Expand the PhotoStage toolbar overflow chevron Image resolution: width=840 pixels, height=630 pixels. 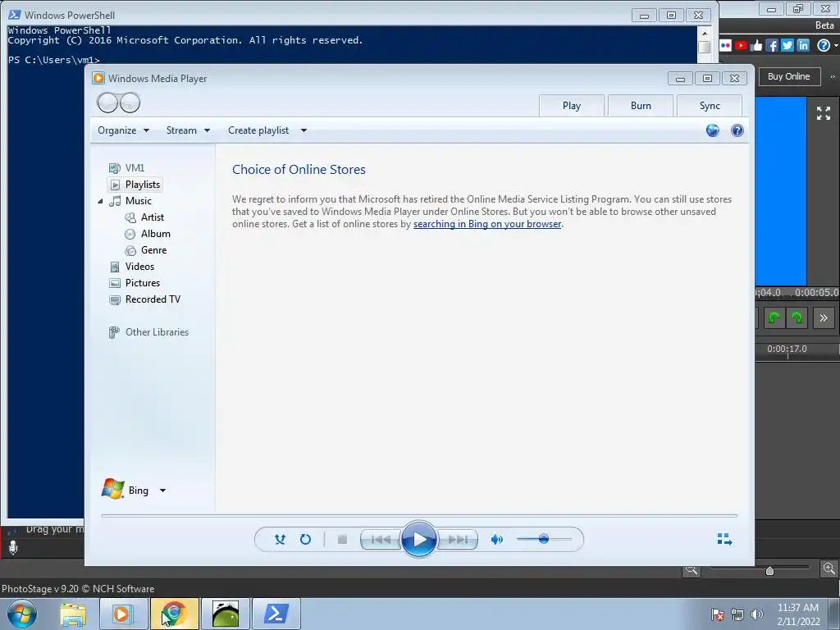pyautogui.click(x=824, y=317)
